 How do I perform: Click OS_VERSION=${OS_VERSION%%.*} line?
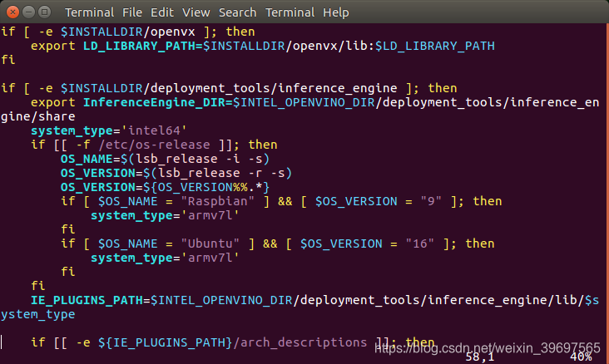coord(165,188)
